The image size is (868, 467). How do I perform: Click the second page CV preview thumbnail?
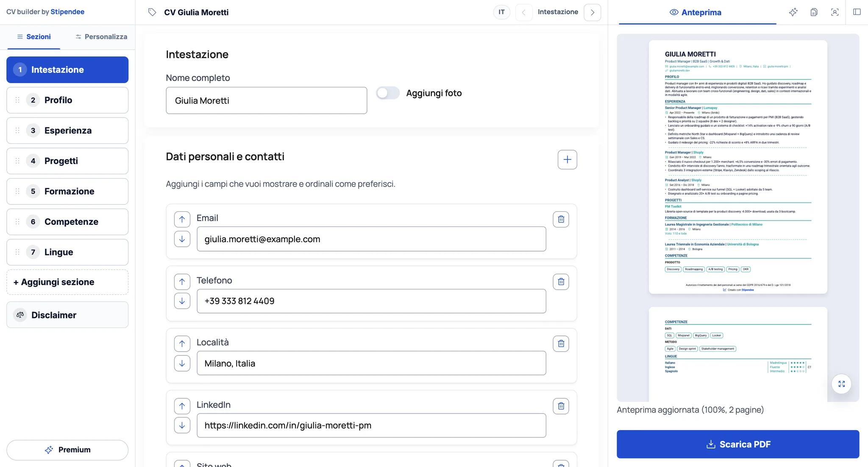[x=738, y=354]
